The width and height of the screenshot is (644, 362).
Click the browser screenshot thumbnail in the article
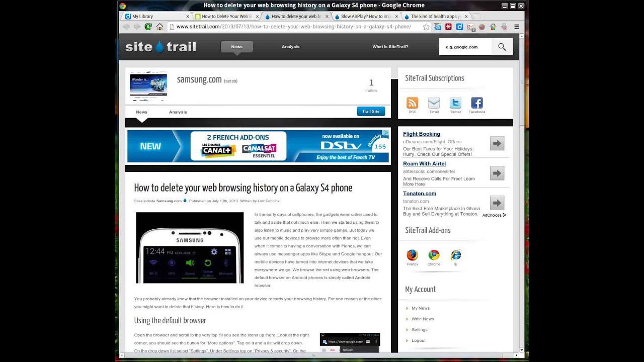point(350,342)
